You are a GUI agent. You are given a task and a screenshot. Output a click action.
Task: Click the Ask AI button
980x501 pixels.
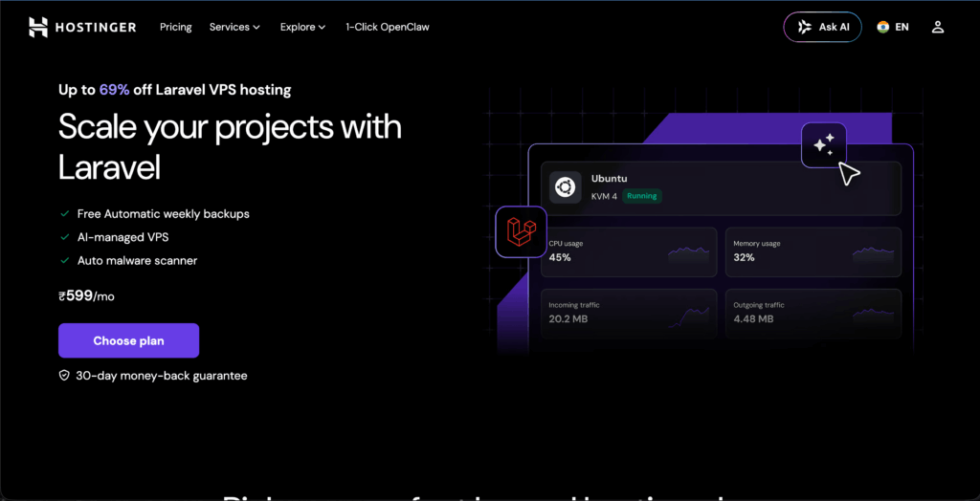point(822,27)
